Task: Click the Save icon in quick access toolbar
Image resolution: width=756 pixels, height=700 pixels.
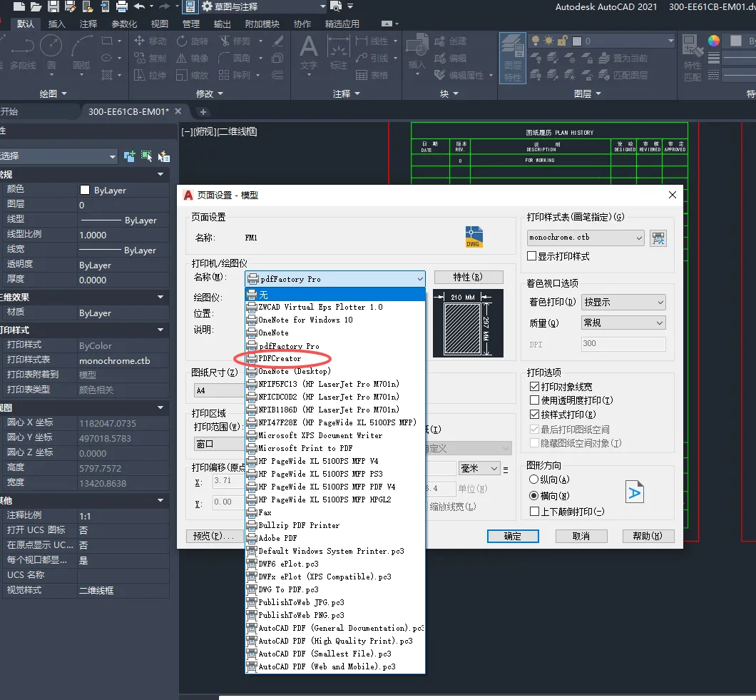Action: (x=53, y=6)
